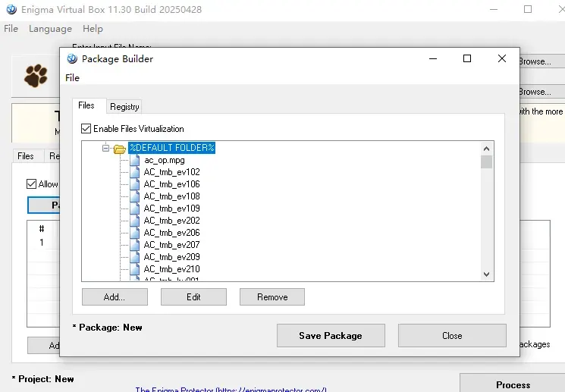Image resolution: width=565 pixels, height=392 pixels.
Task: Click the ac_op.mpg file icon
Action: [x=135, y=160]
